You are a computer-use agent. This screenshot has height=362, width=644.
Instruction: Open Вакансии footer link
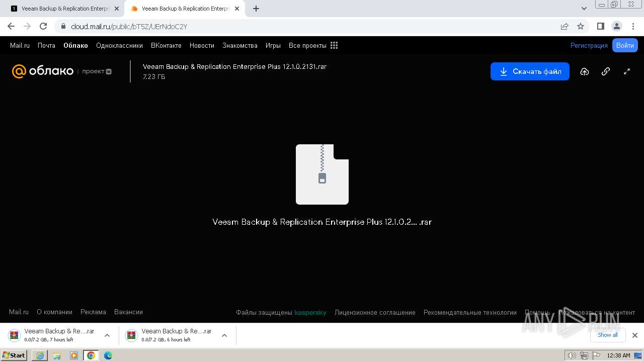[128, 312]
